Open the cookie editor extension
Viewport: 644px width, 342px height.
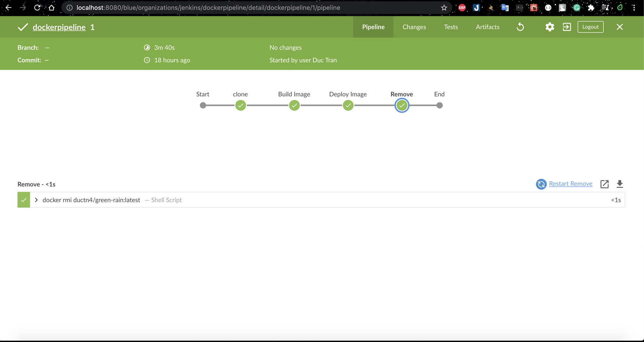[x=491, y=7]
